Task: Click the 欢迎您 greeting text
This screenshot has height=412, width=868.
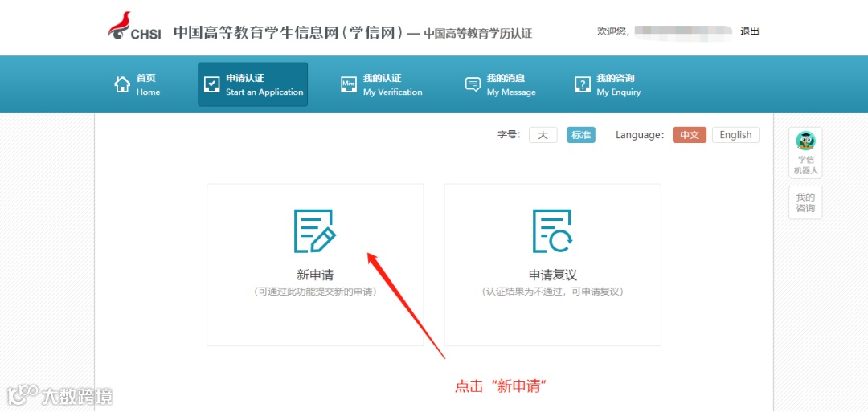Action: (612, 31)
